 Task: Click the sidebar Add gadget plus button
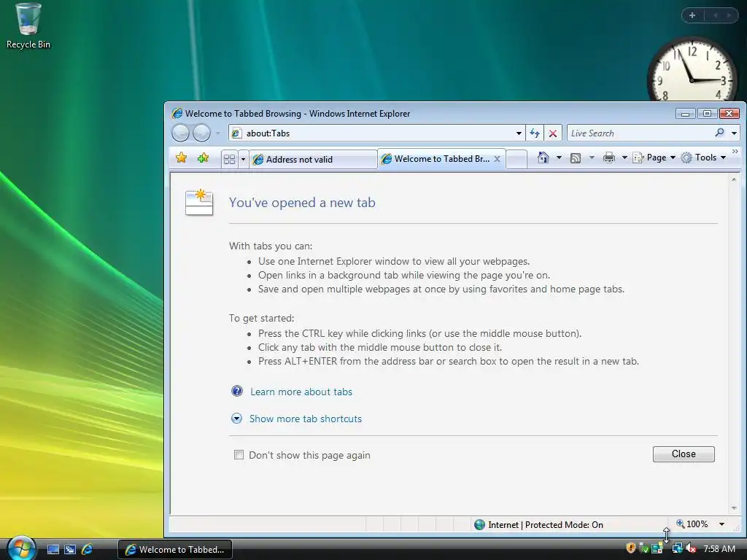pos(692,15)
